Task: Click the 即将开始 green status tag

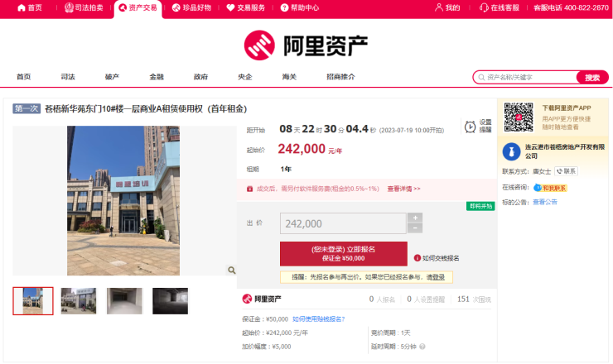Action: (480, 206)
